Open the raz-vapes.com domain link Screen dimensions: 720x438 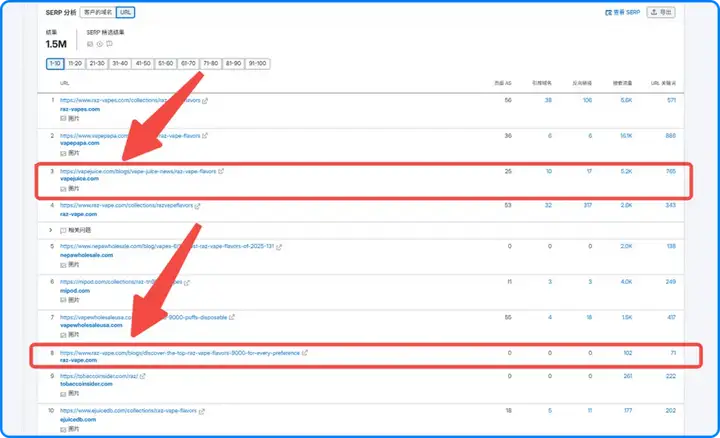[80, 109]
